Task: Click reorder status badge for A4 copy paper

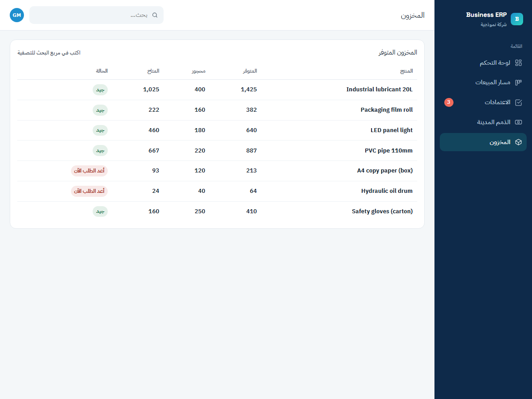Action: (x=89, y=171)
